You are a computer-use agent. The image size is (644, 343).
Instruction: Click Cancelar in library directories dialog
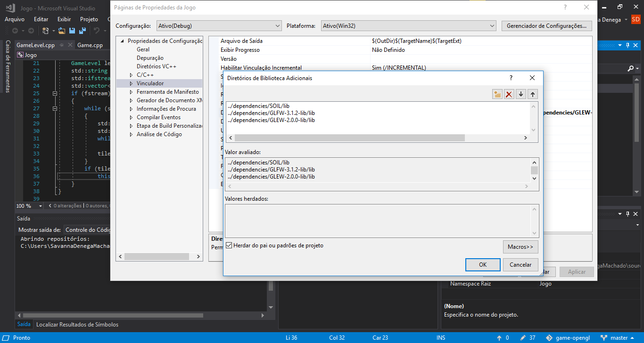[520, 265]
